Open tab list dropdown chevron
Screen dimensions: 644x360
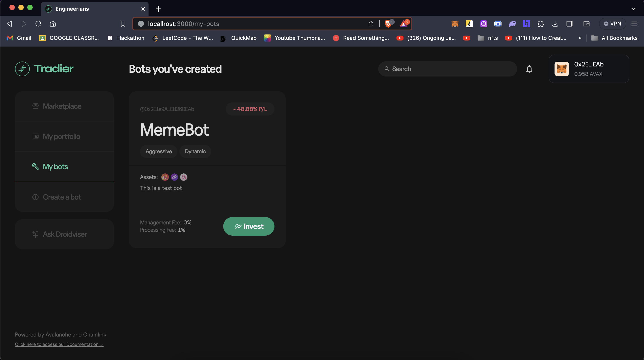(x=633, y=9)
